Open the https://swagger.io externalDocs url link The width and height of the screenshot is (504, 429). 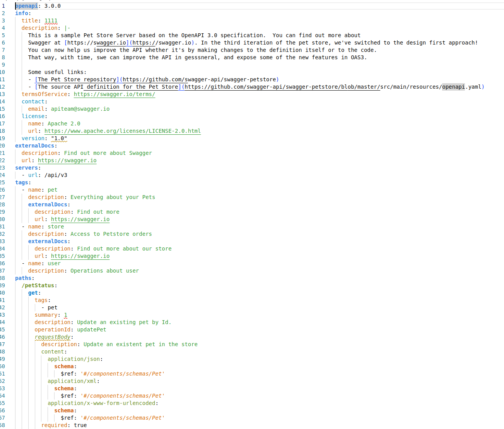67,160
